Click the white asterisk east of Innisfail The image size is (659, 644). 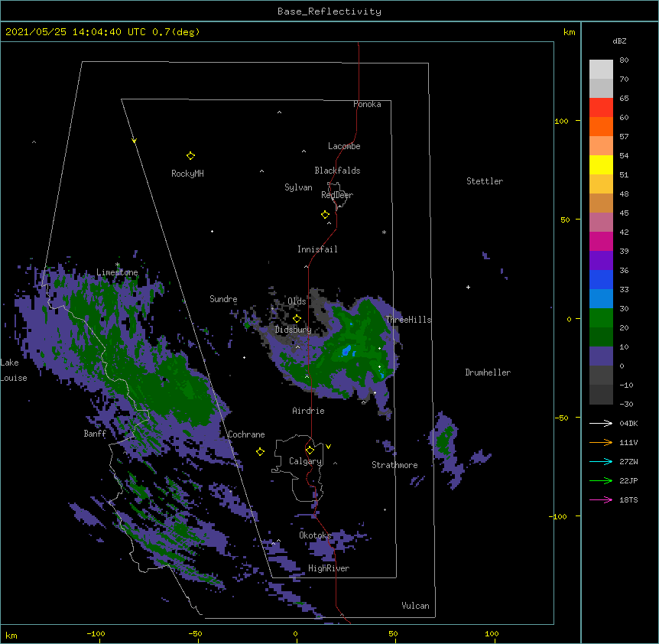[x=384, y=232]
